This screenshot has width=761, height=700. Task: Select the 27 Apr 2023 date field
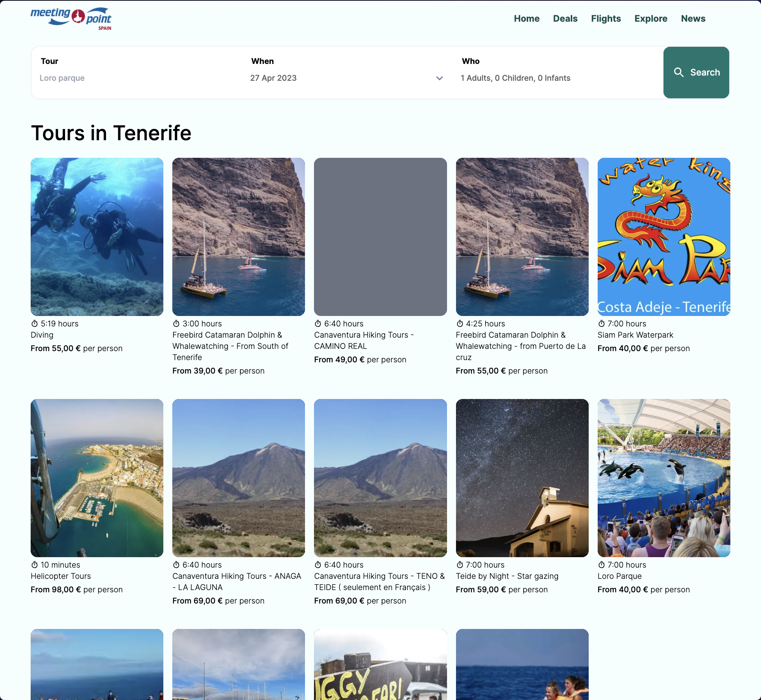346,78
